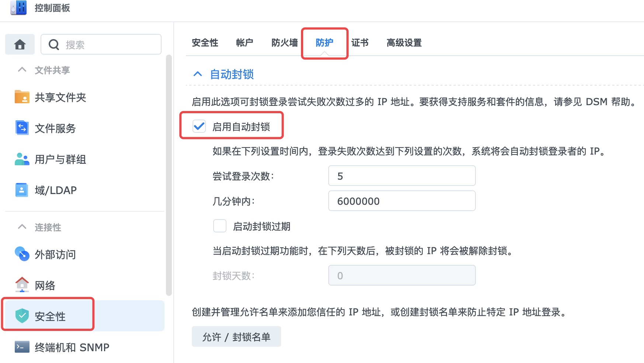Click the 安全性 shield icon

click(22, 316)
